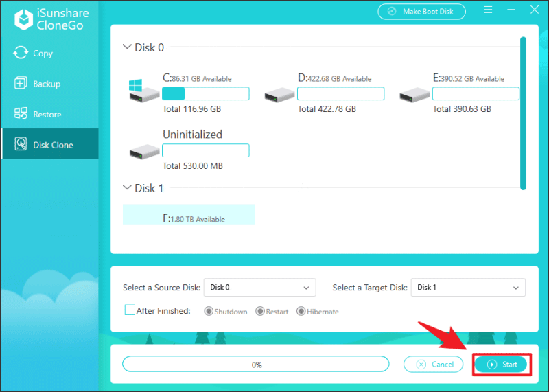Choose the Shutdown radio option

coord(209,312)
